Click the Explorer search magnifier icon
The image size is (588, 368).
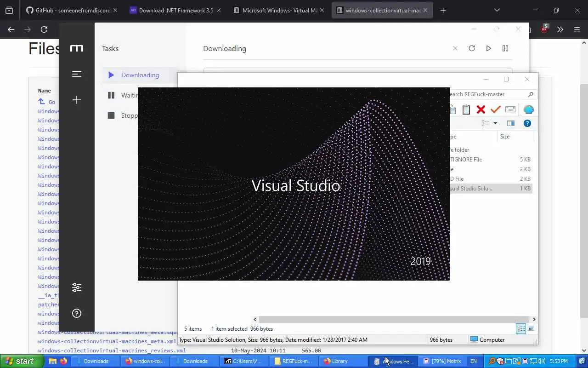tap(531, 94)
